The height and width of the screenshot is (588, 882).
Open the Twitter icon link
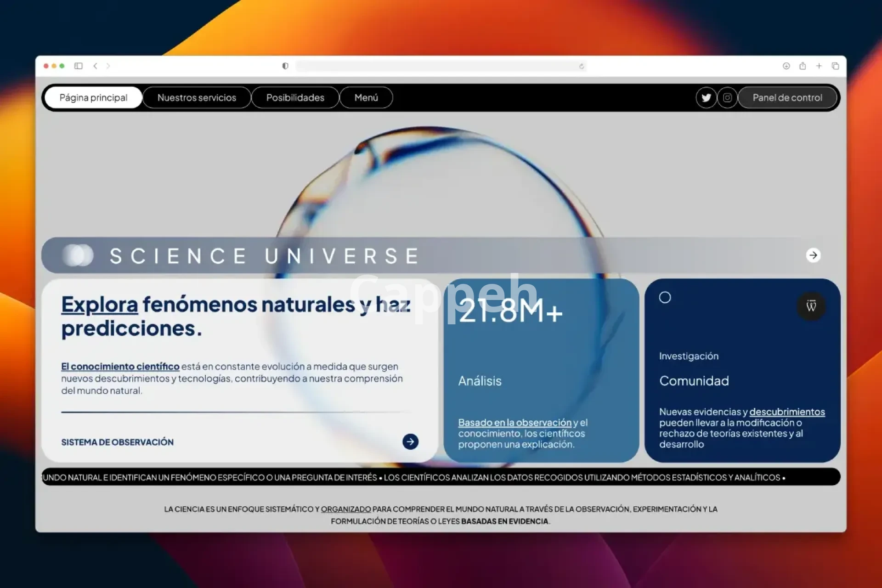pos(706,97)
